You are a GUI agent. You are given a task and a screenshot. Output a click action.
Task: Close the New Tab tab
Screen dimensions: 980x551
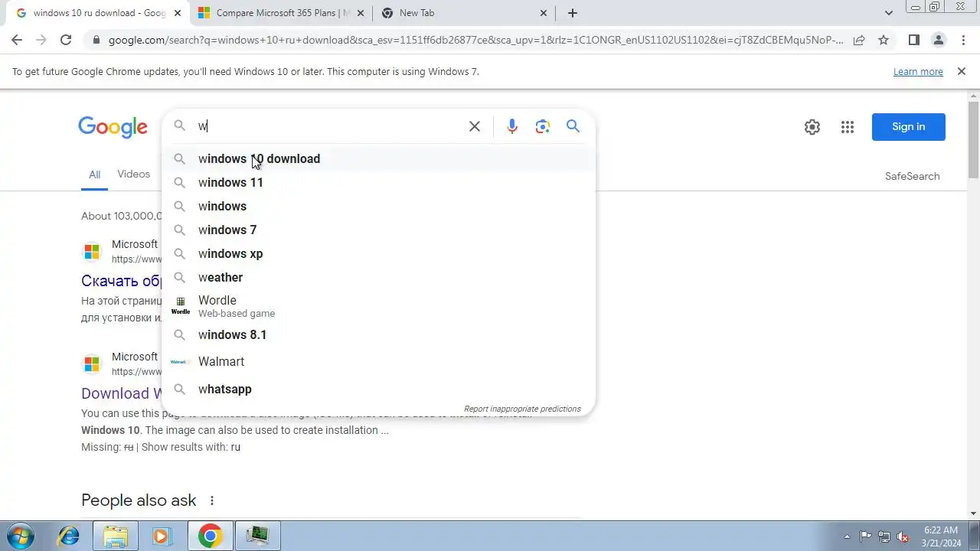click(x=544, y=13)
